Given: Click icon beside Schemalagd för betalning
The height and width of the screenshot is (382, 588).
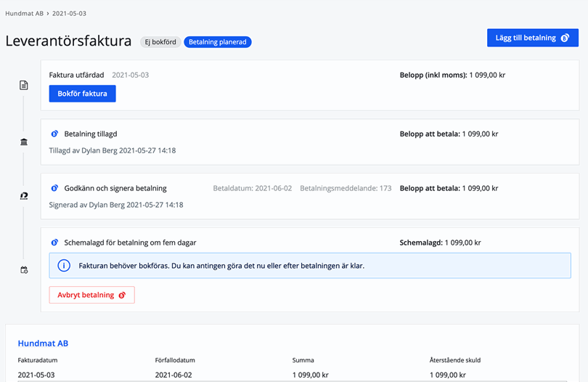Looking at the screenshot, I should point(54,243).
